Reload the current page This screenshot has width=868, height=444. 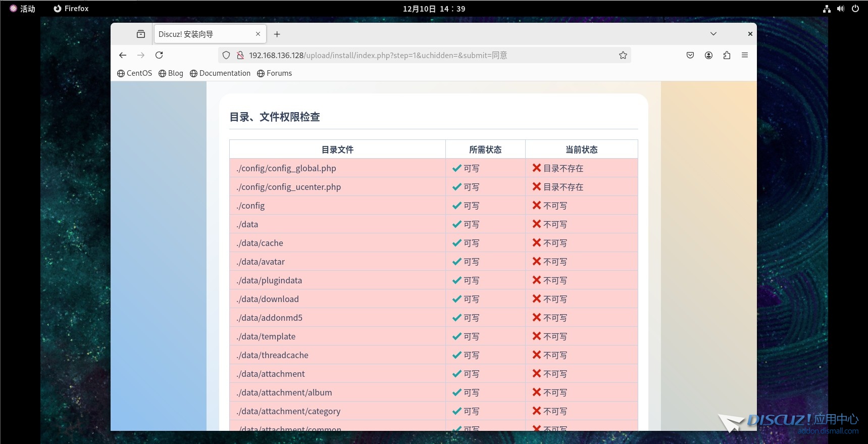(159, 55)
